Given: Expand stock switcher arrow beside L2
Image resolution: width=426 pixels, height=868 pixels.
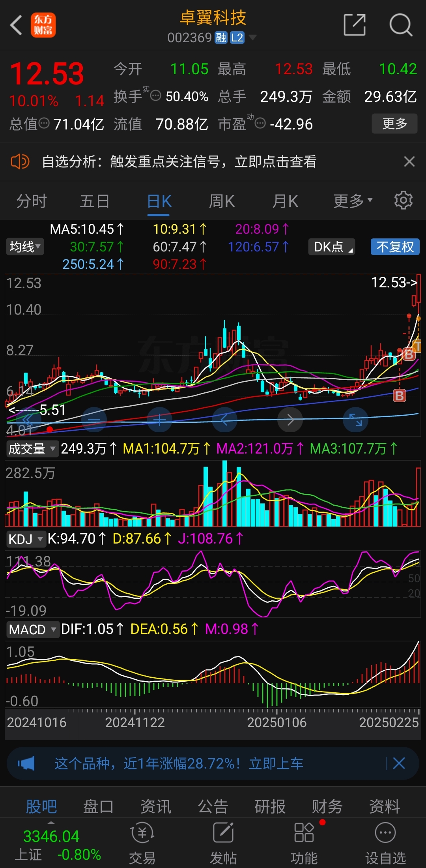Looking at the screenshot, I should click(x=252, y=37).
